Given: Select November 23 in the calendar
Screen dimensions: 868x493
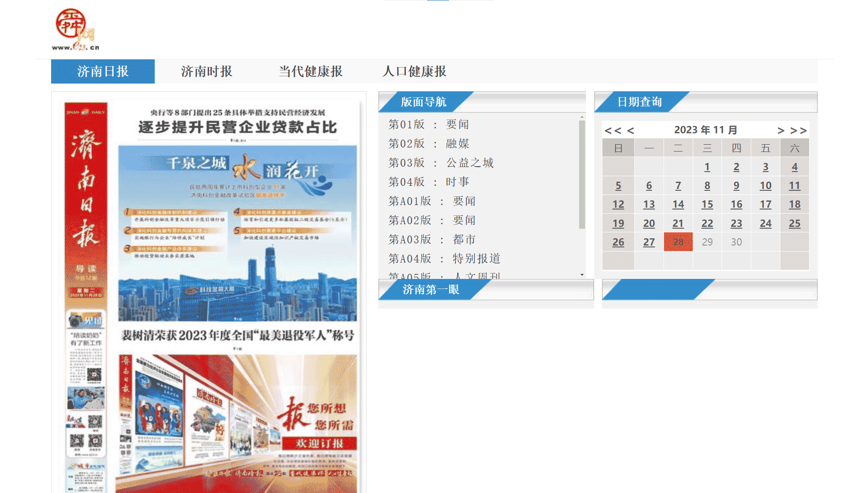Looking at the screenshot, I should (736, 224).
